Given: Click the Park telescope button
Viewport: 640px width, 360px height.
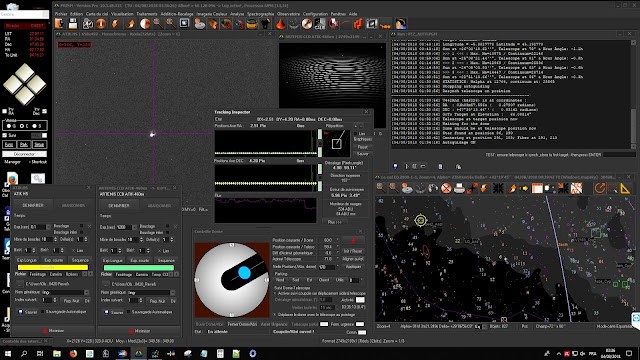Looking at the screenshot, I should tap(24, 144).
